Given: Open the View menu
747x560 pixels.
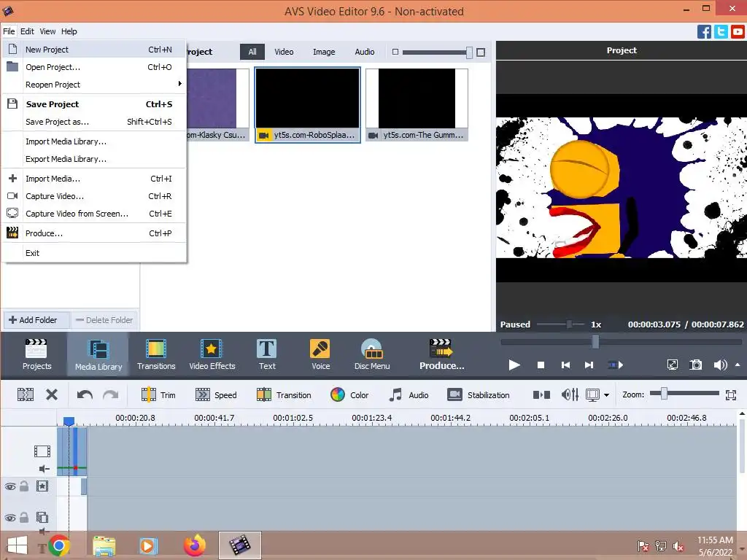Looking at the screenshot, I should [47, 31].
